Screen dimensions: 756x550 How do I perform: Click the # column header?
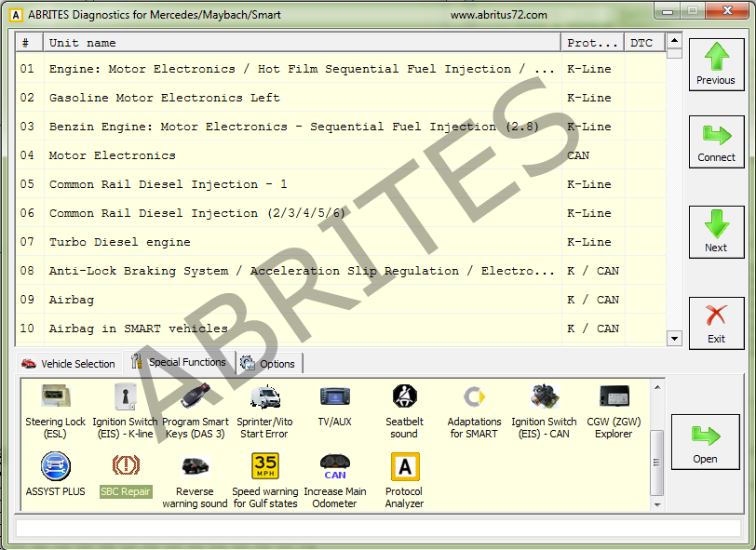[x=30, y=43]
